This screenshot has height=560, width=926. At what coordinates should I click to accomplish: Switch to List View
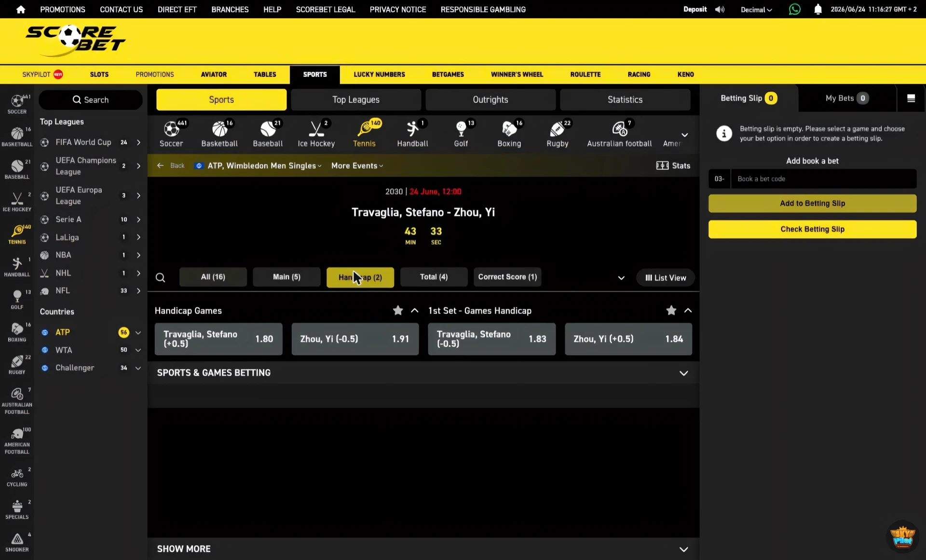[x=666, y=278]
